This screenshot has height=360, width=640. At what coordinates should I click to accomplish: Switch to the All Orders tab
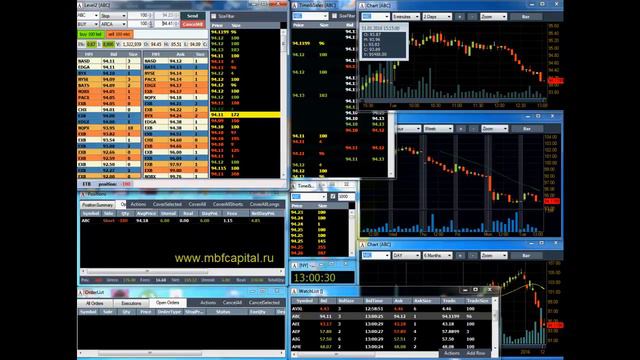point(94,303)
